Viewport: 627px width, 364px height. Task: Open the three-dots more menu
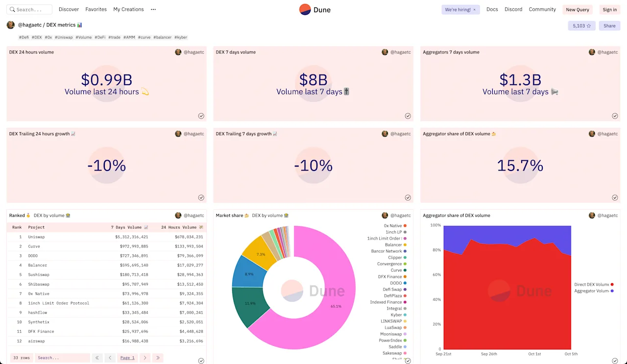point(153,9)
